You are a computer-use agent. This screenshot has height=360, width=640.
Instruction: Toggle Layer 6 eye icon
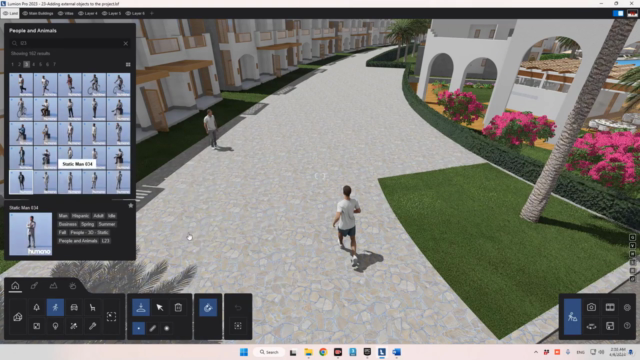[x=128, y=13]
